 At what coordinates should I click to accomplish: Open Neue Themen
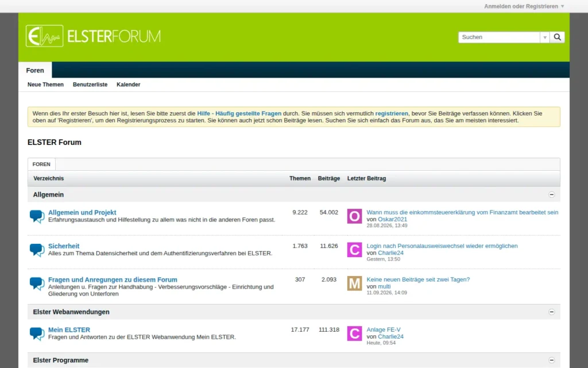pos(45,85)
